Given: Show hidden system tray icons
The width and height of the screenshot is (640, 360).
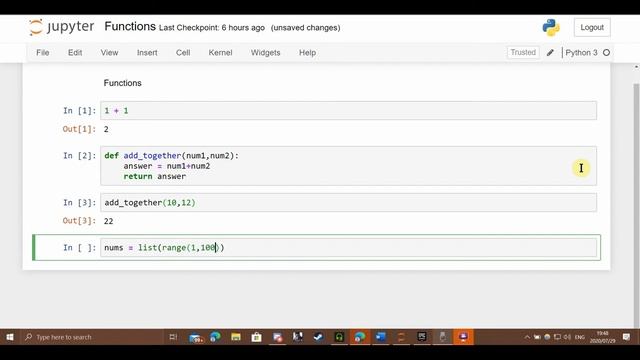Looking at the screenshot, I should [x=527, y=337].
